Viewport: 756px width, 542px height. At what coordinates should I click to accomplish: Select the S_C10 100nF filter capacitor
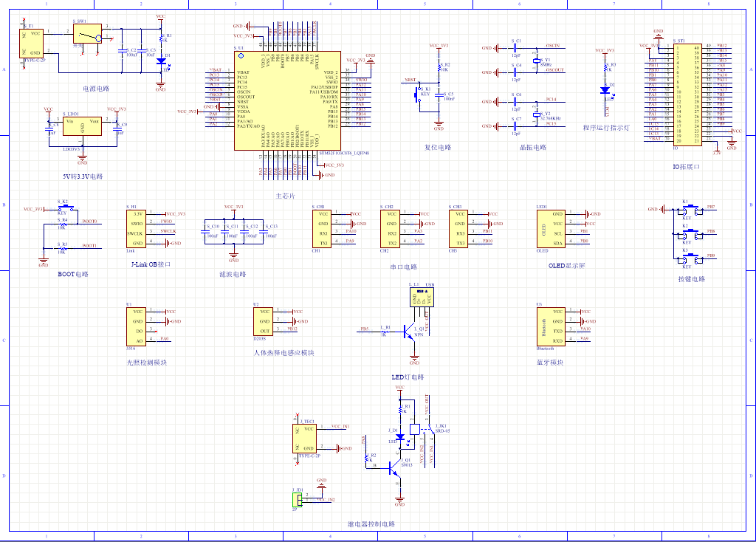click(x=205, y=231)
